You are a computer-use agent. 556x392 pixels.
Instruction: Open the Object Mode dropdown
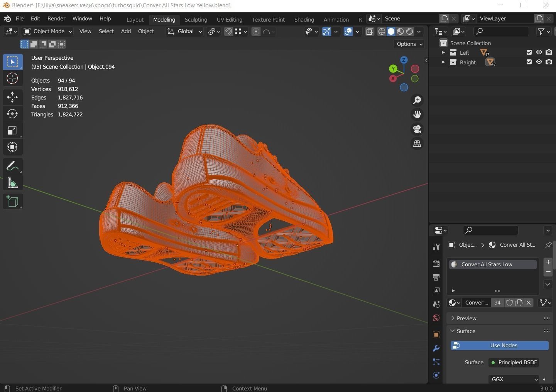coord(48,31)
